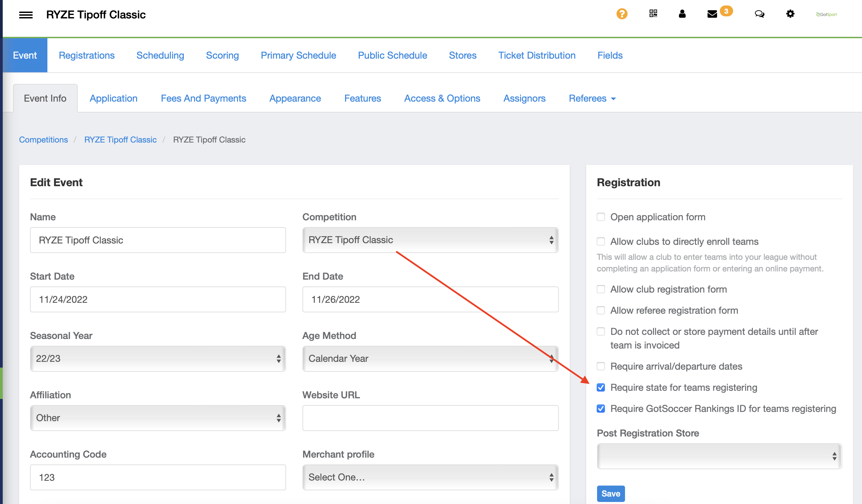
Task: Check Allow club registration form
Action: [600, 289]
